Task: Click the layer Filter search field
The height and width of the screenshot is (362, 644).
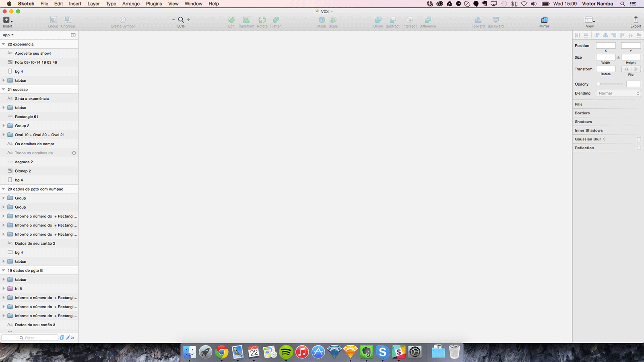Action: [x=30, y=338]
